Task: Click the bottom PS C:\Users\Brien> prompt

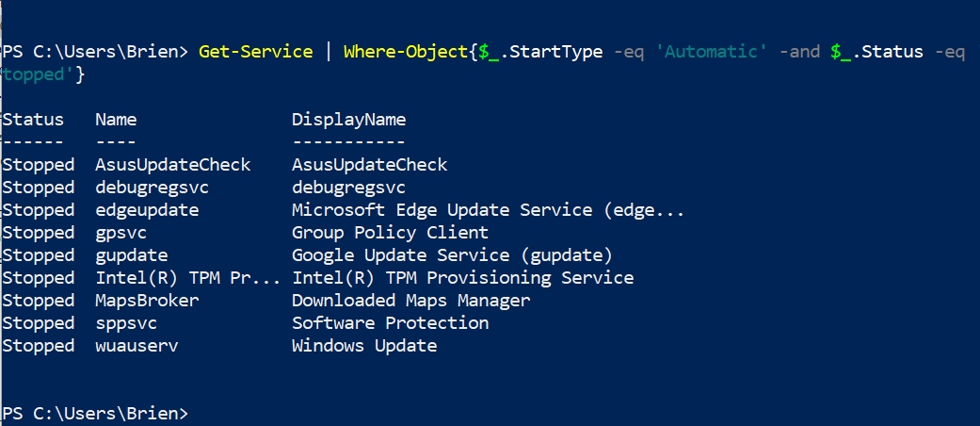Action: 94,414
